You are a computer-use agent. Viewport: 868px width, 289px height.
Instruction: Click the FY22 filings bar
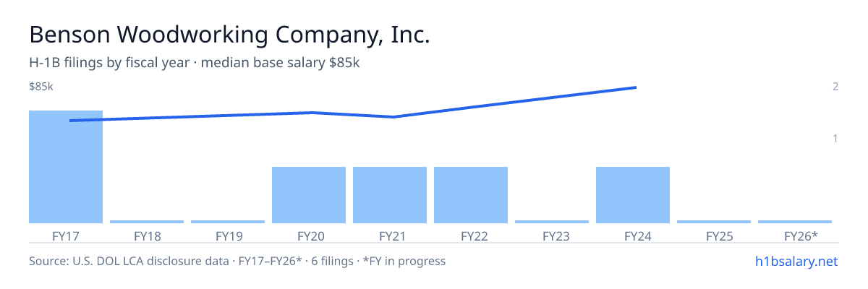point(471,195)
